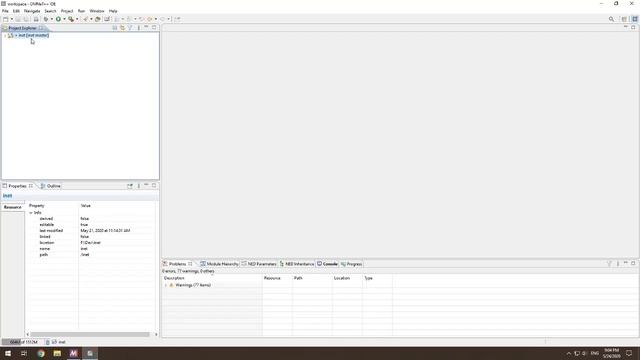The width and height of the screenshot is (640, 360).
Task: Click the debug bug toolbar icon
Action: click(46, 19)
